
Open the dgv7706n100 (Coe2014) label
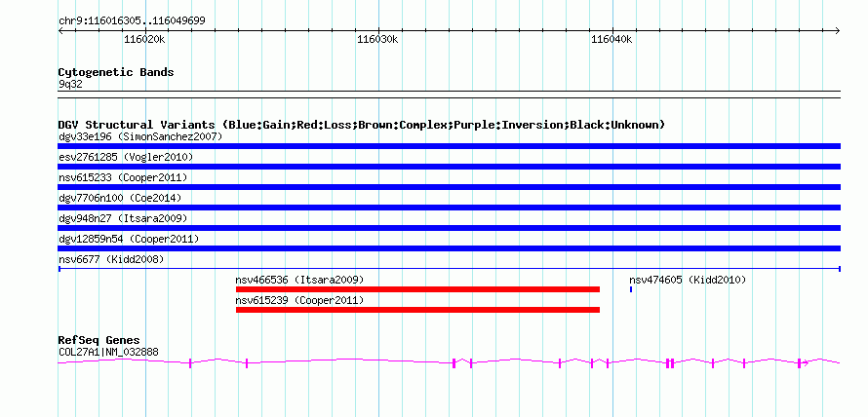click(120, 198)
